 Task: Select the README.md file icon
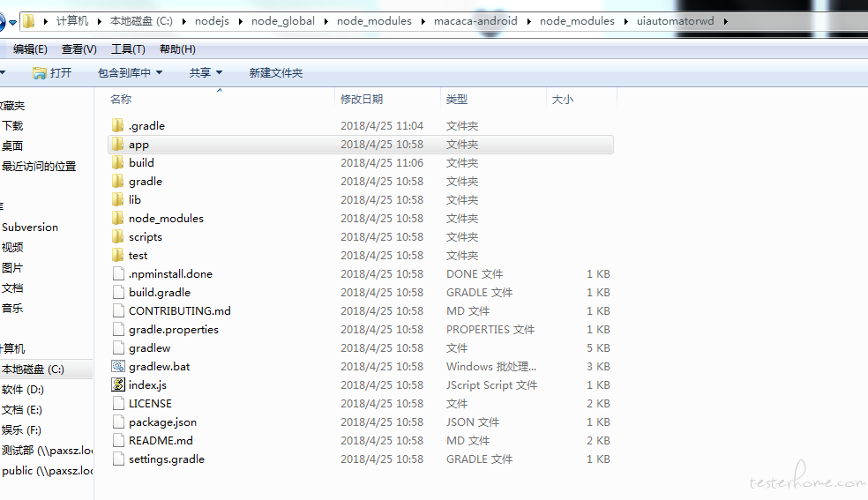[118, 440]
